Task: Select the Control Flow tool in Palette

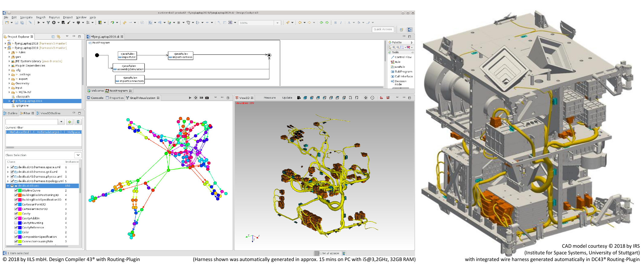Action: coord(401,57)
